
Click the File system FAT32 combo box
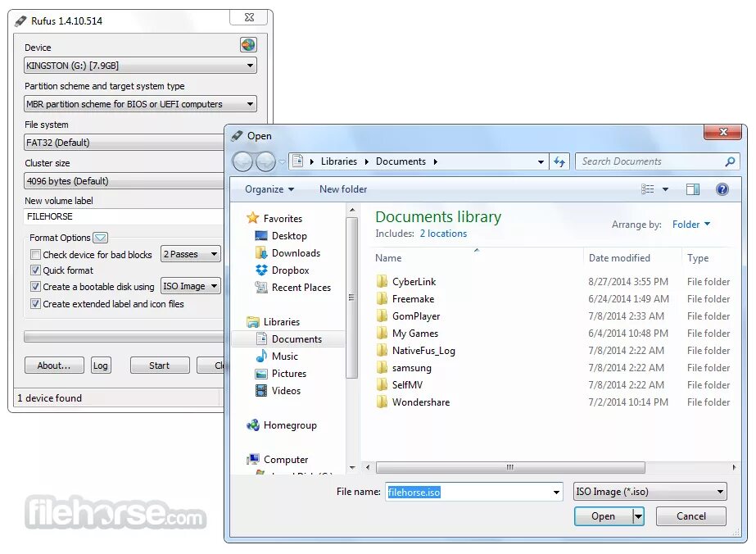(124, 143)
